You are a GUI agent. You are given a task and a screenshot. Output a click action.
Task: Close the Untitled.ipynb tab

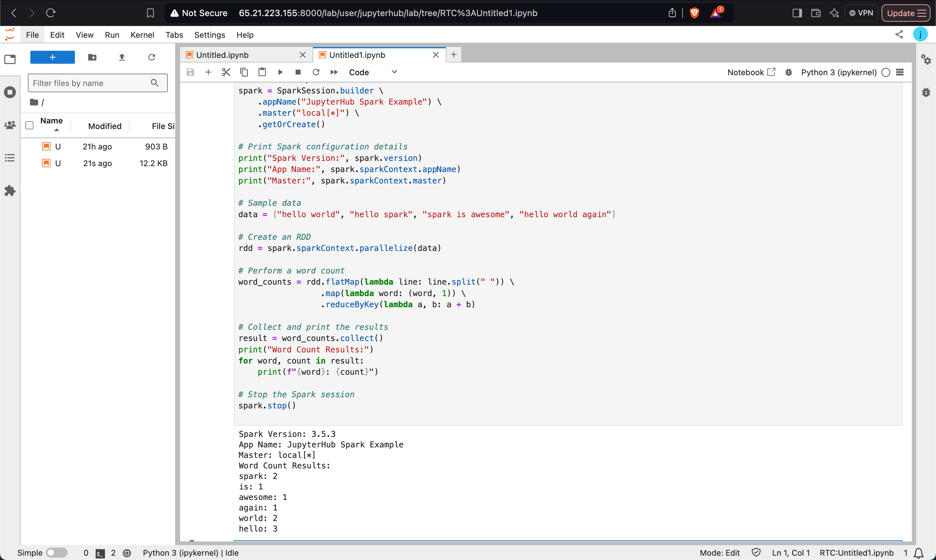tap(303, 55)
